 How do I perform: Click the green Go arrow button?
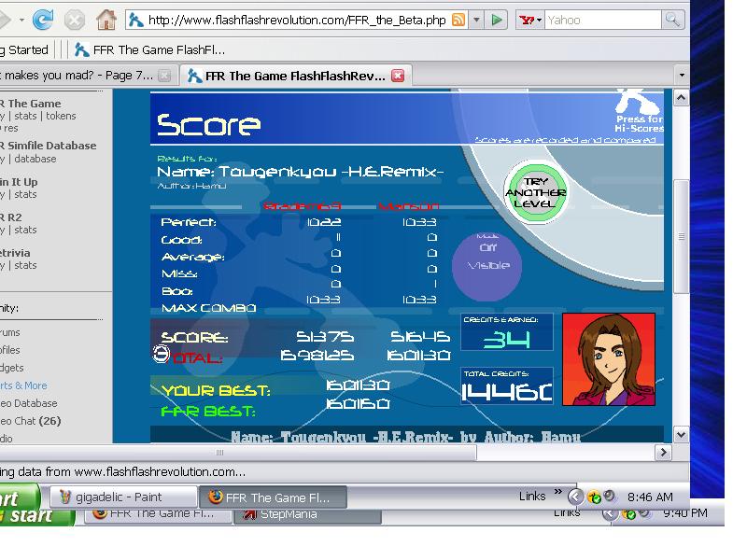[x=497, y=20]
